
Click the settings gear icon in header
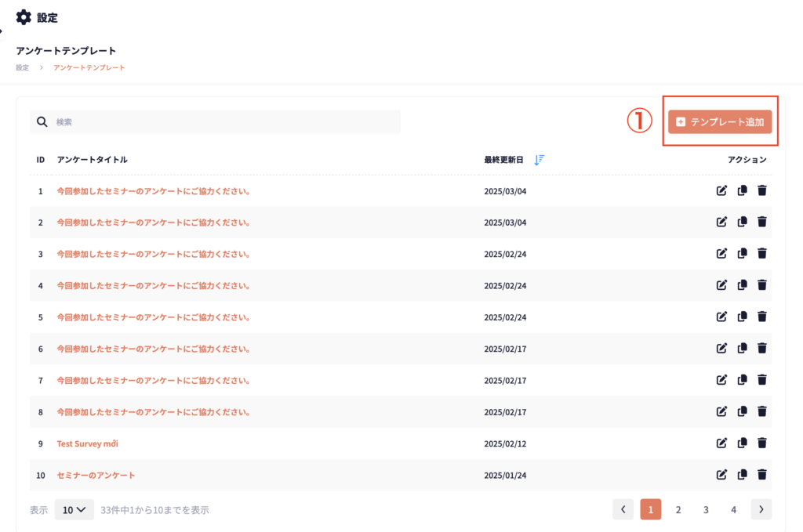(x=24, y=17)
